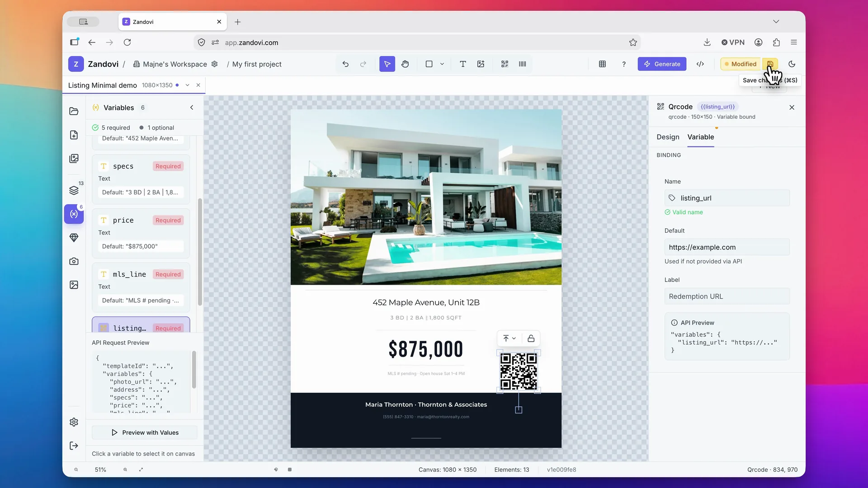
Task: Select the price variable card
Action: (141, 234)
